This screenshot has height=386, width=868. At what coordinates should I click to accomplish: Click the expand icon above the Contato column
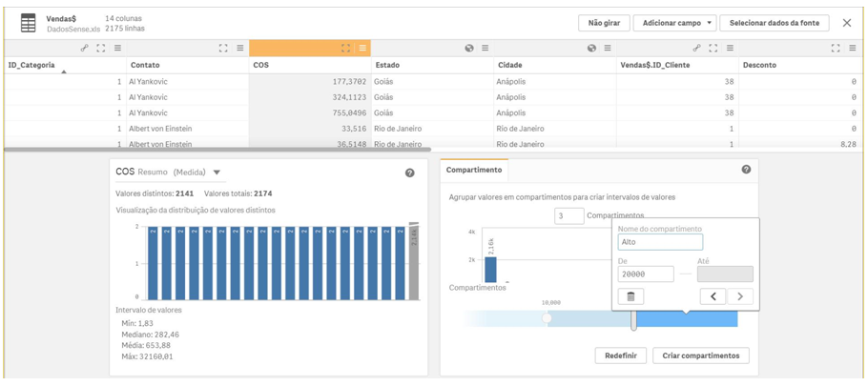(223, 48)
